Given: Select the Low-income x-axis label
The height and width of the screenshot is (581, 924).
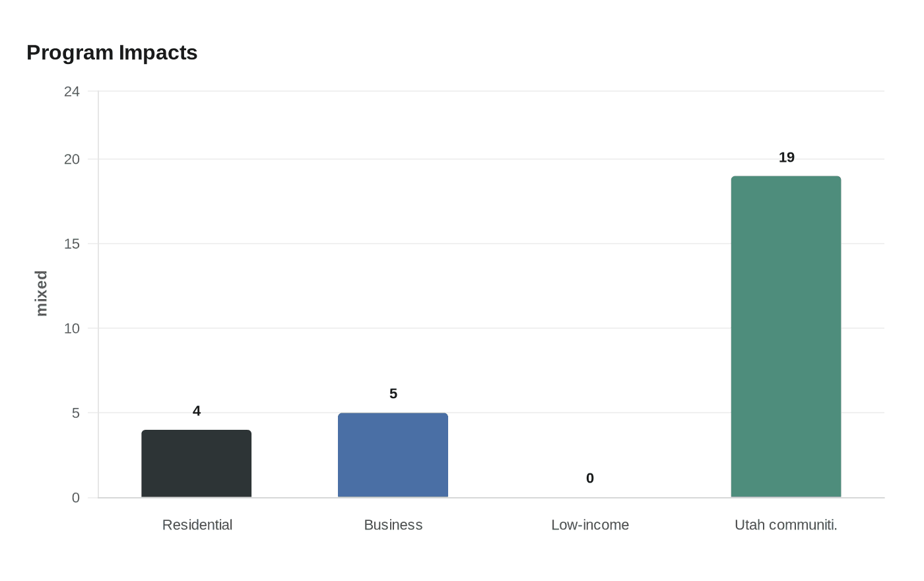Looking at the screenshot, I should 589,525.
